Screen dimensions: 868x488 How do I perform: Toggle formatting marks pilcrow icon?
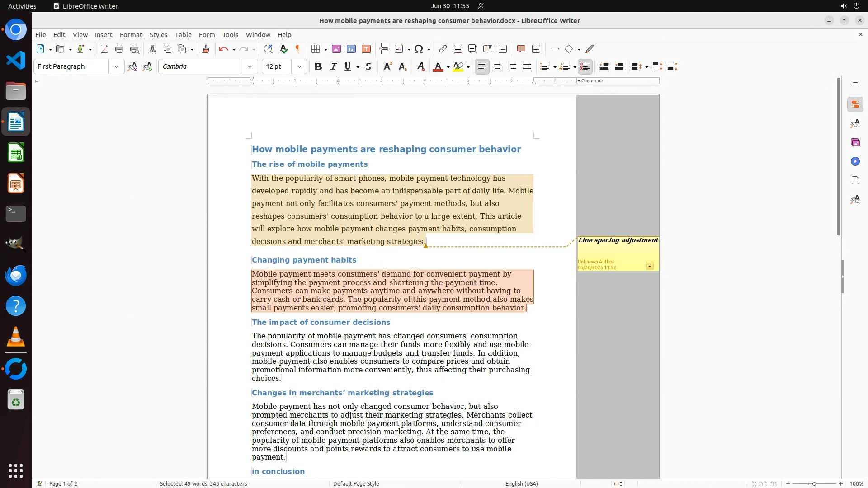[x=298, y=49]
